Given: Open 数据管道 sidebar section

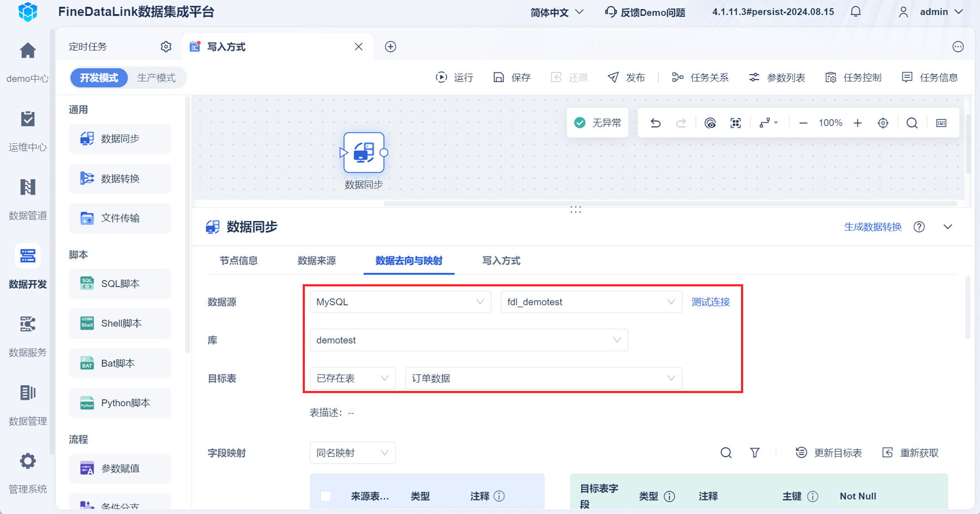Looking at the screenshot, I should 27,200.
